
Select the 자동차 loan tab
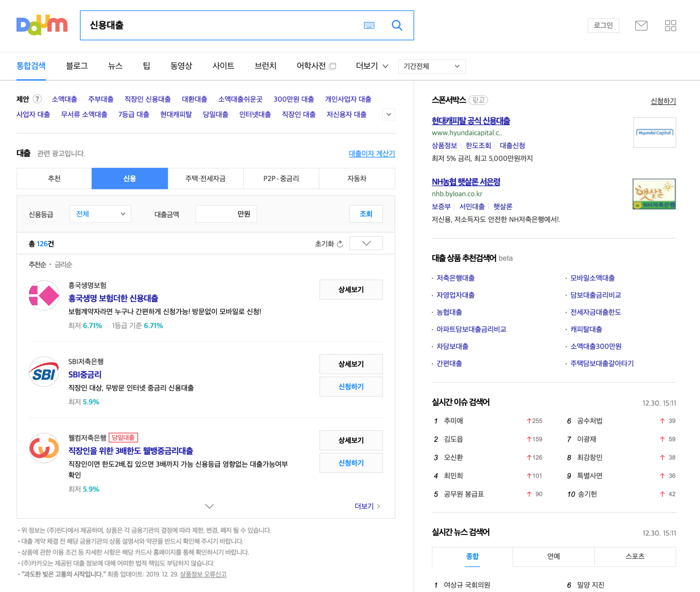pos(357,178)
